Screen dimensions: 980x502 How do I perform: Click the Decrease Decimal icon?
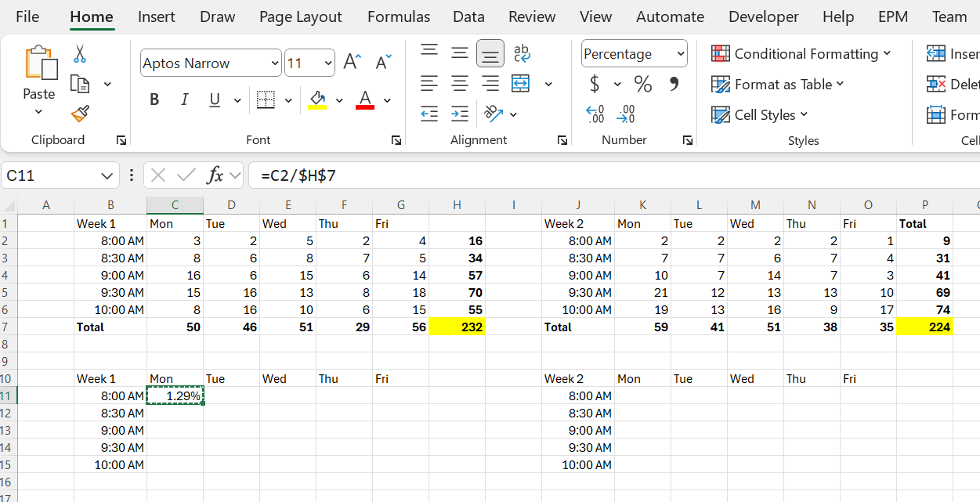626,114
